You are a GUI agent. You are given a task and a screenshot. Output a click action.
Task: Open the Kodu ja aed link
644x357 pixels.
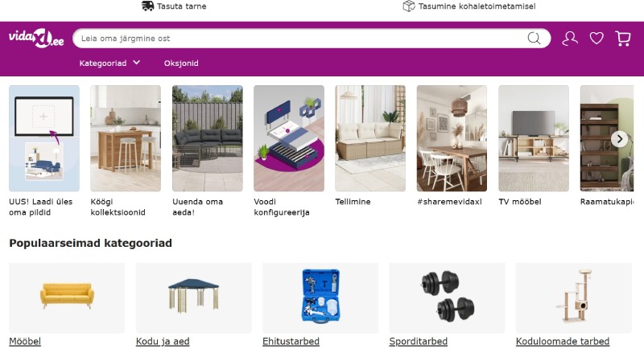coord(163,341)
